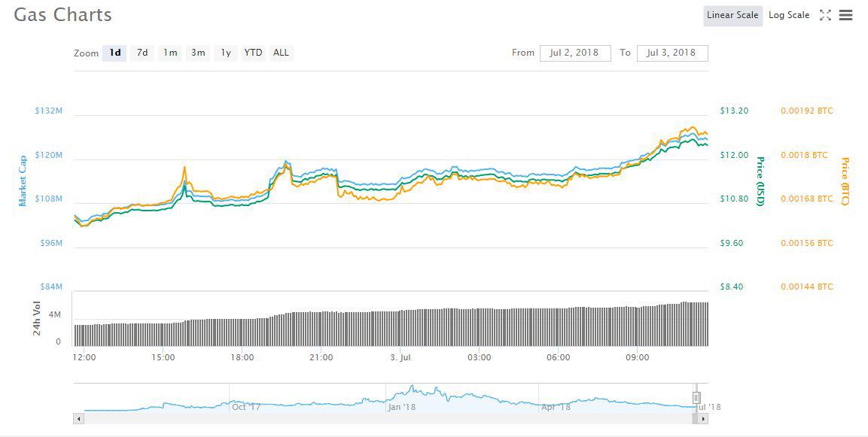Click the 21:00 time axis label
Screen dimensions: 868x437
321,357
